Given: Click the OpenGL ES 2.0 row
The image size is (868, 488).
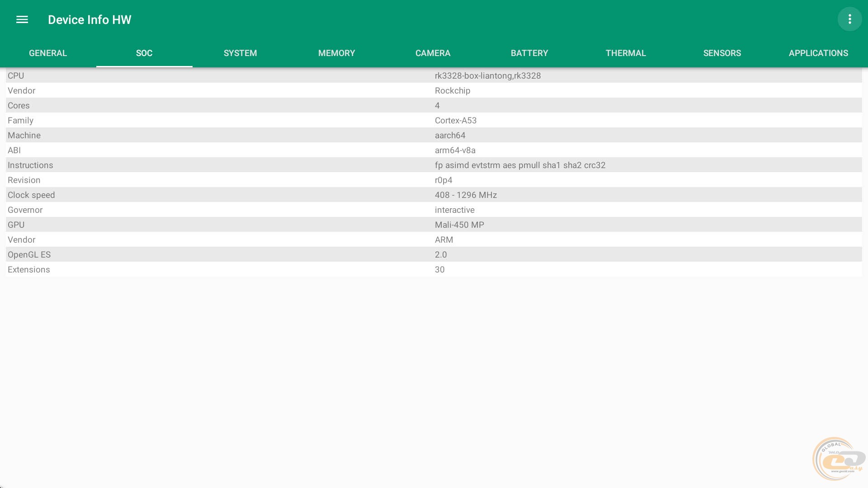Looking at the screenshot, I should [434, 255].
